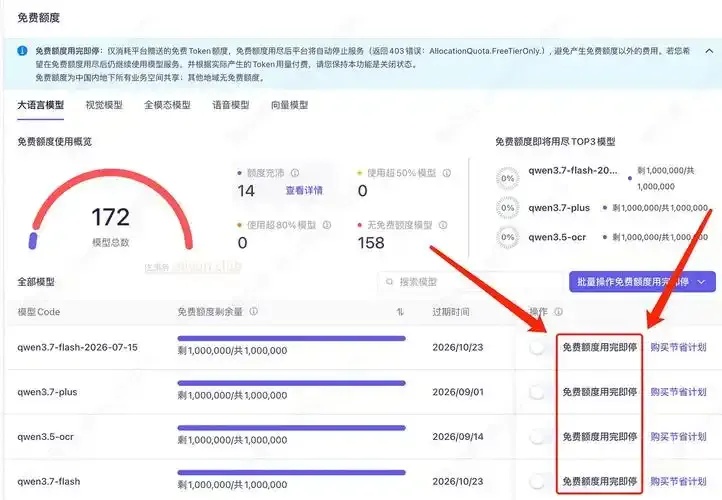Screen dimensions: 722x500
Task: Click the 搜索模型 search field
Action: [470, 282]
